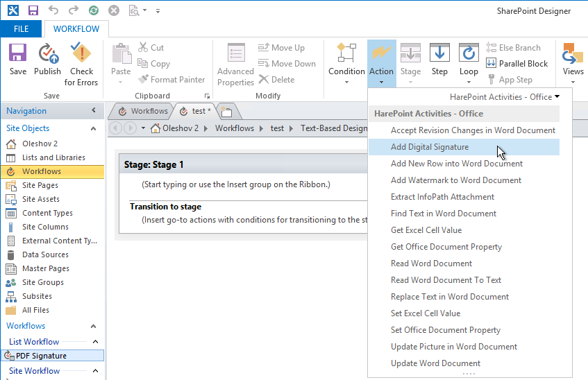Select Extract InfoPath Attachment
588x380 pixels.
click(x=464, y=197)
